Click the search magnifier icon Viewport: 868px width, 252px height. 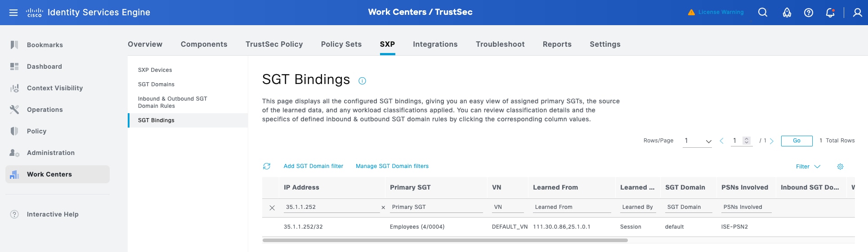pyautogui.click(x=763, y=13)
